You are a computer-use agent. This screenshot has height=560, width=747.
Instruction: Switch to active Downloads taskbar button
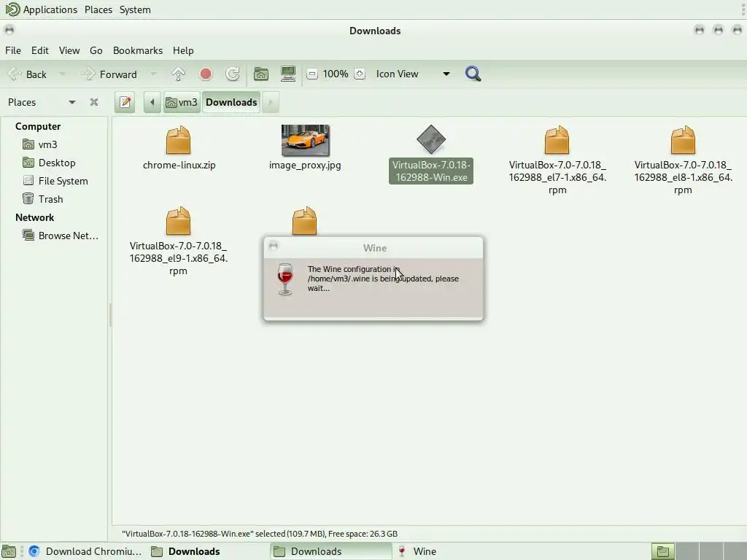pos(331,551)
